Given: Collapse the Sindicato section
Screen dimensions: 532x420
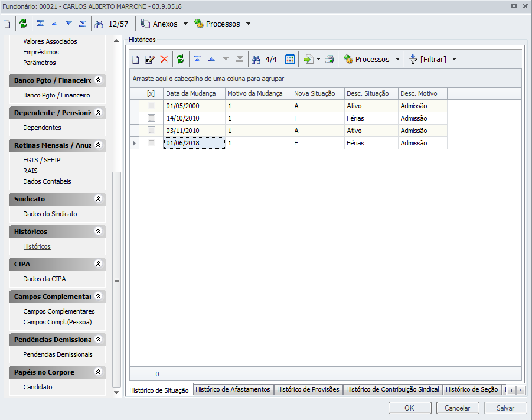Looking at the screenshot, I should [x=99, y=198].
